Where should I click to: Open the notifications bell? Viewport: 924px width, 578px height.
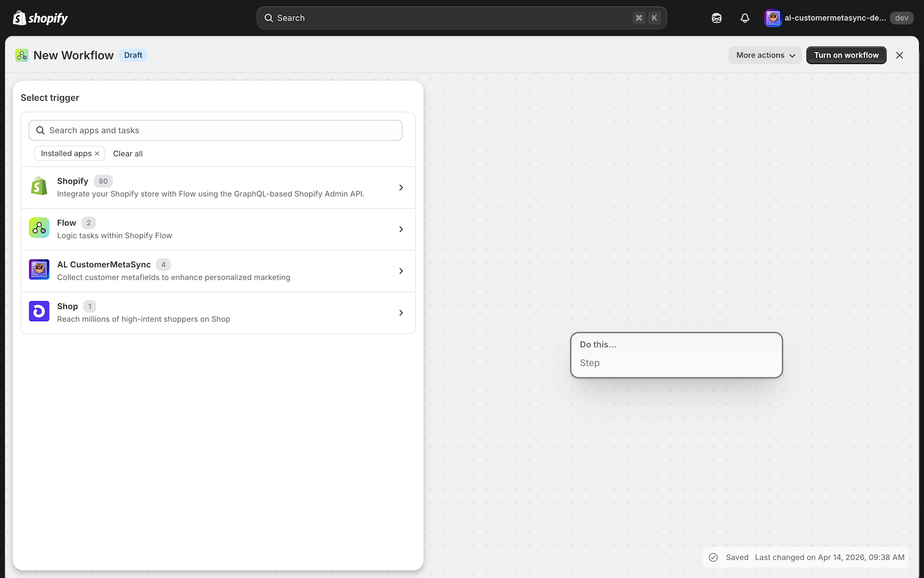(x=745, y=18)
